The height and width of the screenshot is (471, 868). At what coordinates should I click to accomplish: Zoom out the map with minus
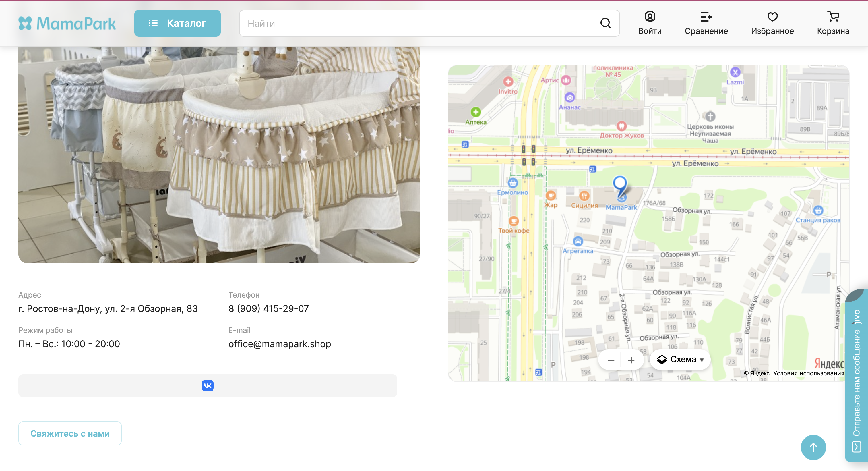pos(611,360)
